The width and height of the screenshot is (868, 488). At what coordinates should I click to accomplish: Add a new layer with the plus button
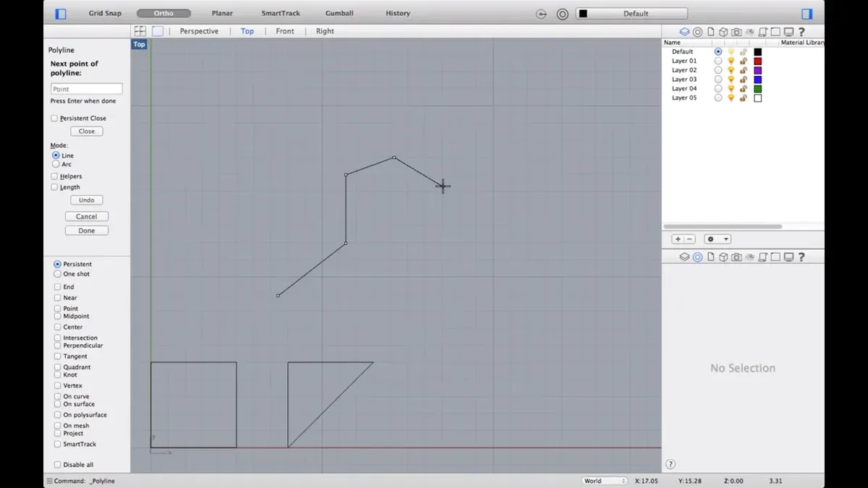678,239
